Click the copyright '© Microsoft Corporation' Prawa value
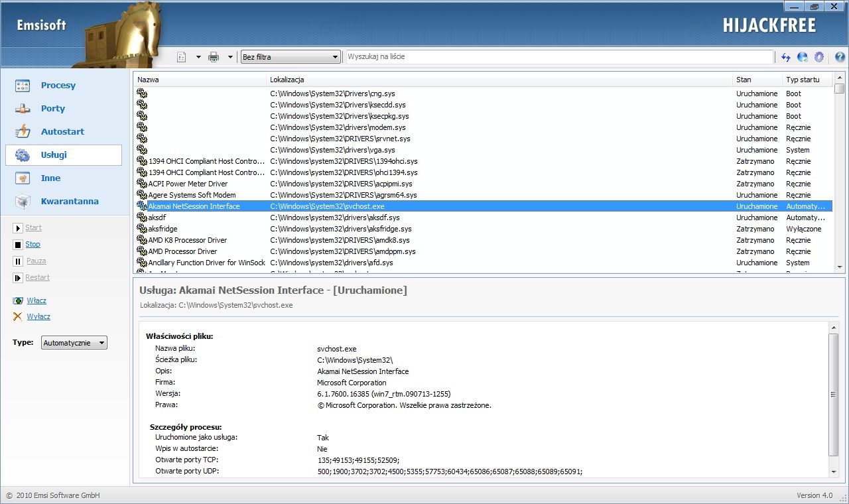The height and width of the screenshot is (504, 849). pyautogui.click(x=404, y=405)
